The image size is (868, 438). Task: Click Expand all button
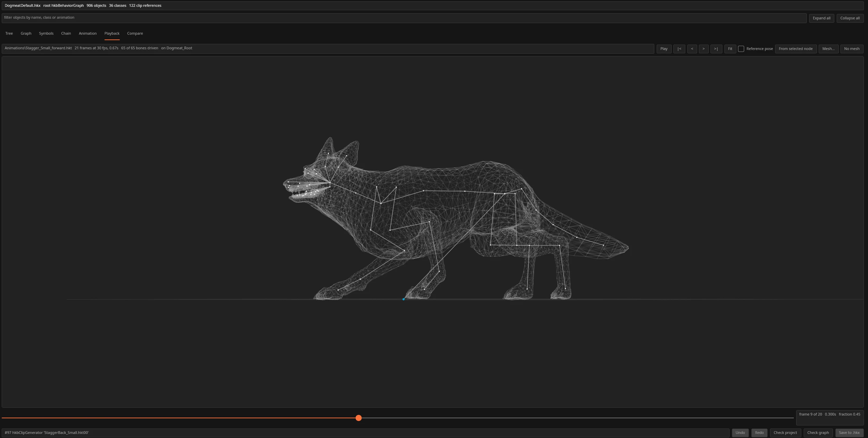click(821, 18)
